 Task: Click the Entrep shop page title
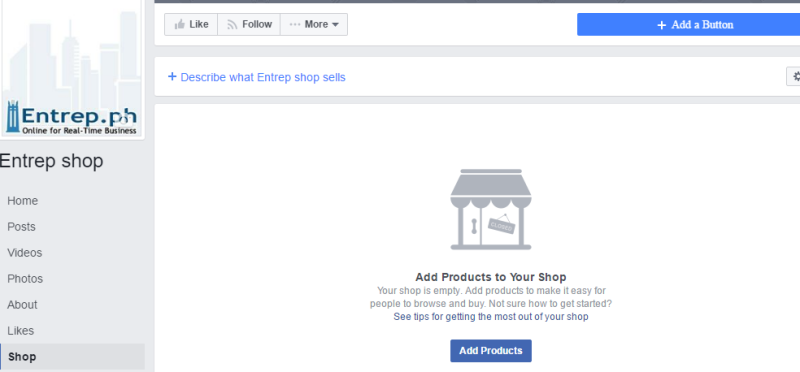click(x=51, y=161)
